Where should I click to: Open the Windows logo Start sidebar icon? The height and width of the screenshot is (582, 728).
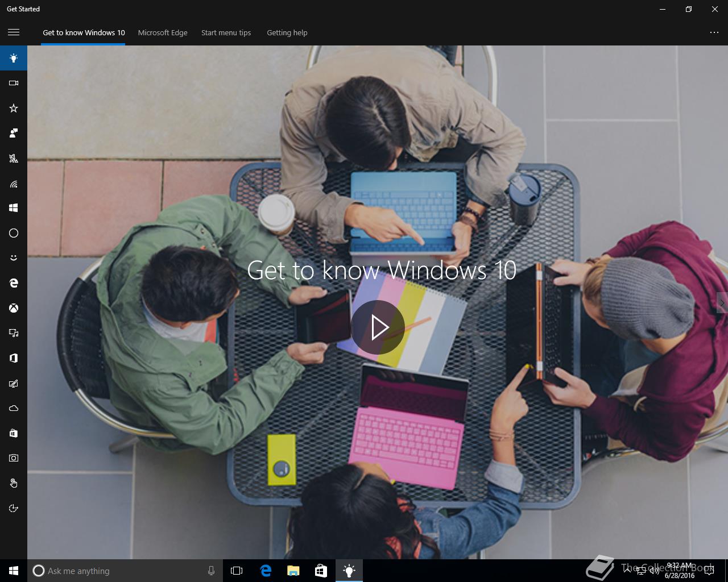tap(14, 208)
